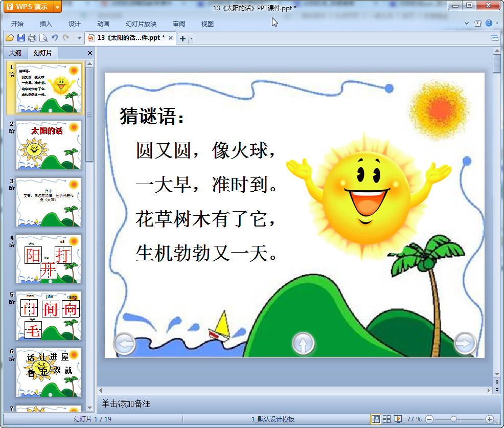Expand the quick access toolbar customize dropdown
Image resolution: width=504 pixels, height=428 pixels.
coord(79,38)
